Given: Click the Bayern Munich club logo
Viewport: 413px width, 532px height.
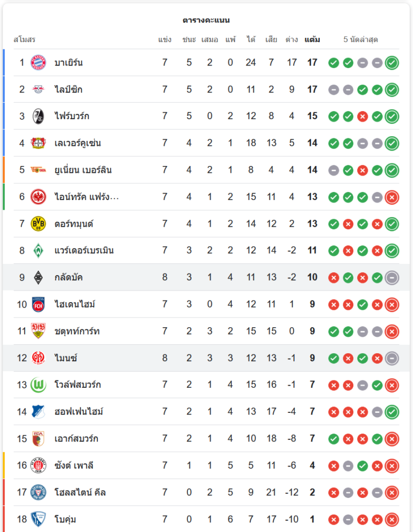Looking at the screenshot, I should 38,62.
